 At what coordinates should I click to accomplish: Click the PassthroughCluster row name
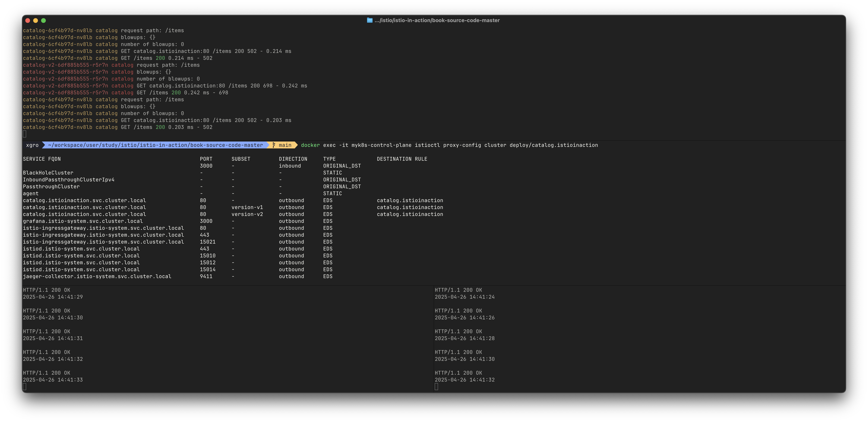[x=51, y=187]
